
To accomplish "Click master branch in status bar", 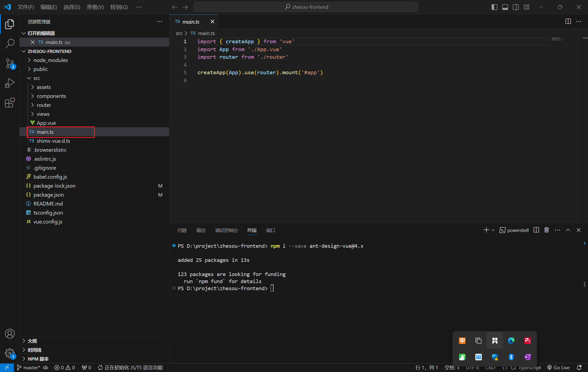I will click(28, 368).
